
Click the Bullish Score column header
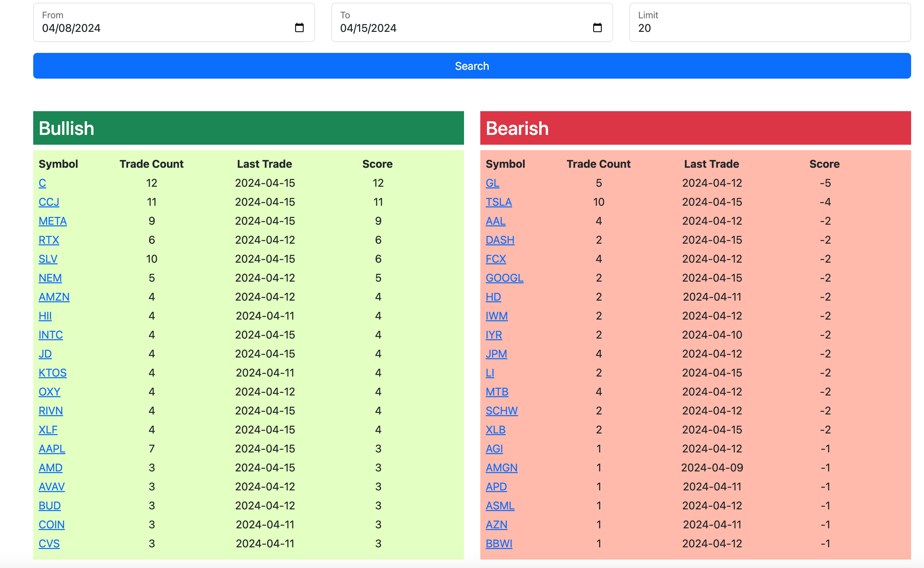377,164
